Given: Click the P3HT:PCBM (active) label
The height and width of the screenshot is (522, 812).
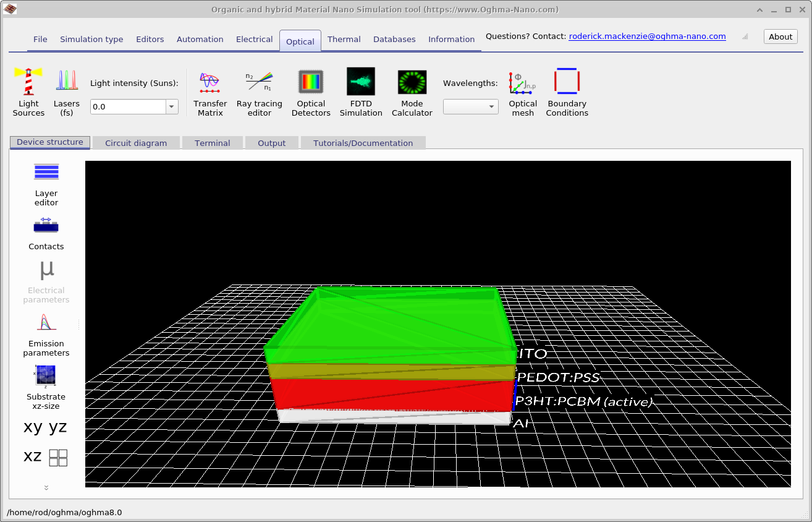Looking at the screenshot, I should point(584,402).
